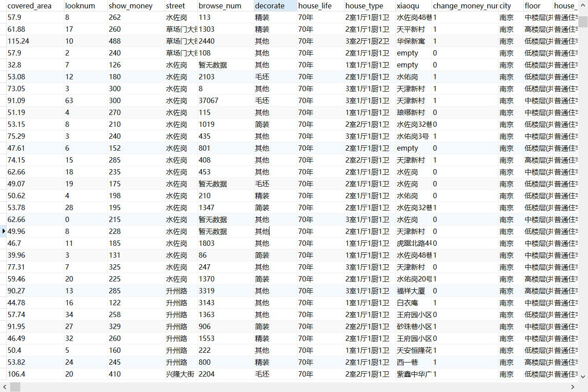Viewport: 588px width, 392px height.
Task: Click the house_life column header
Action: pos(320,6)
